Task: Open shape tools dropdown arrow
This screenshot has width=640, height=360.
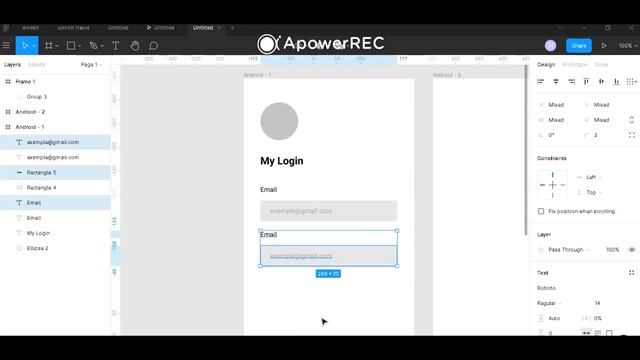Action: tap(79, 46)
